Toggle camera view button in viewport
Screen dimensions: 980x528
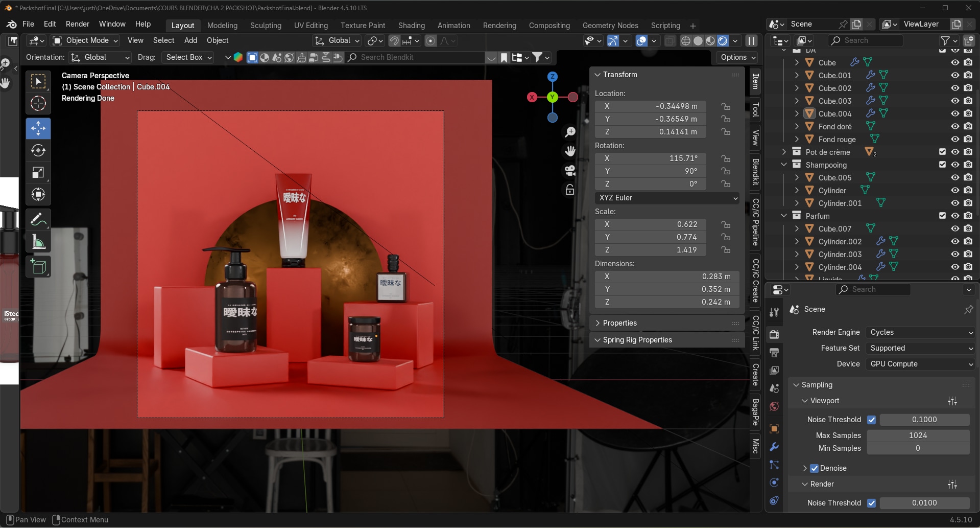coord(570,170)
